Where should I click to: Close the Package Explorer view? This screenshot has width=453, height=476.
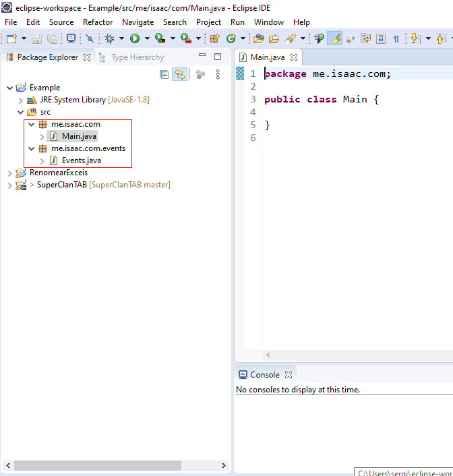[87, 57]
